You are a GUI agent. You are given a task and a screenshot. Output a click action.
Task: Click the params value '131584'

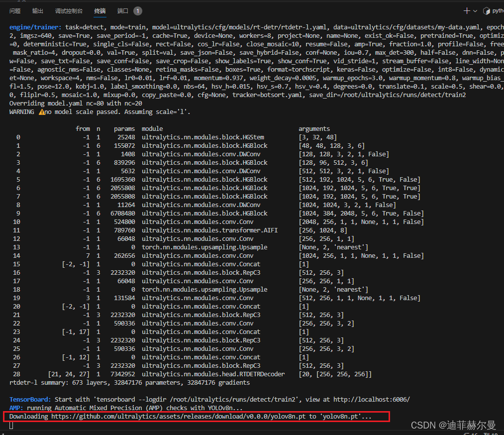[124, 298]
